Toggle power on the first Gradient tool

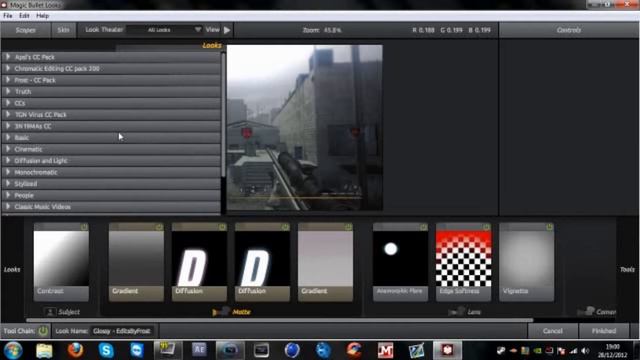click(159, 227)
